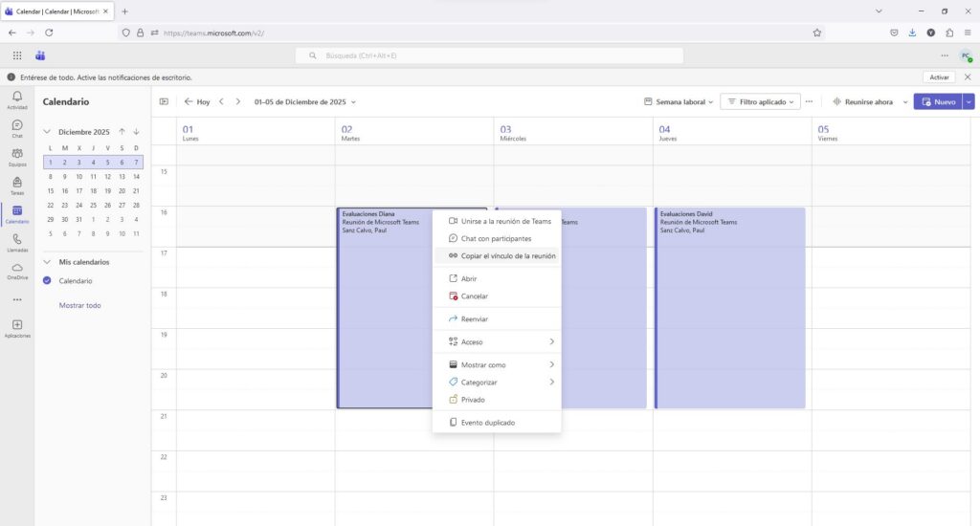Open the Calendario sidebar icon

click(x=17, y=211)
